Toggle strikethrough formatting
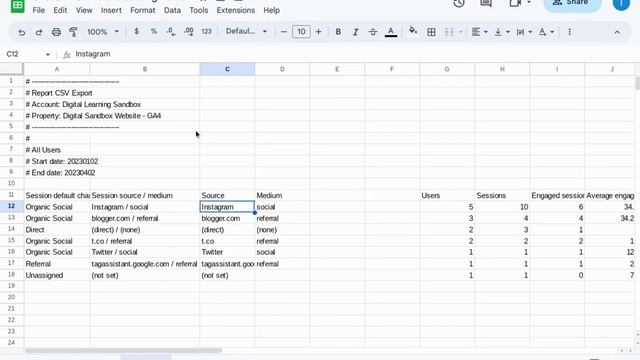 tap(373, 31)
